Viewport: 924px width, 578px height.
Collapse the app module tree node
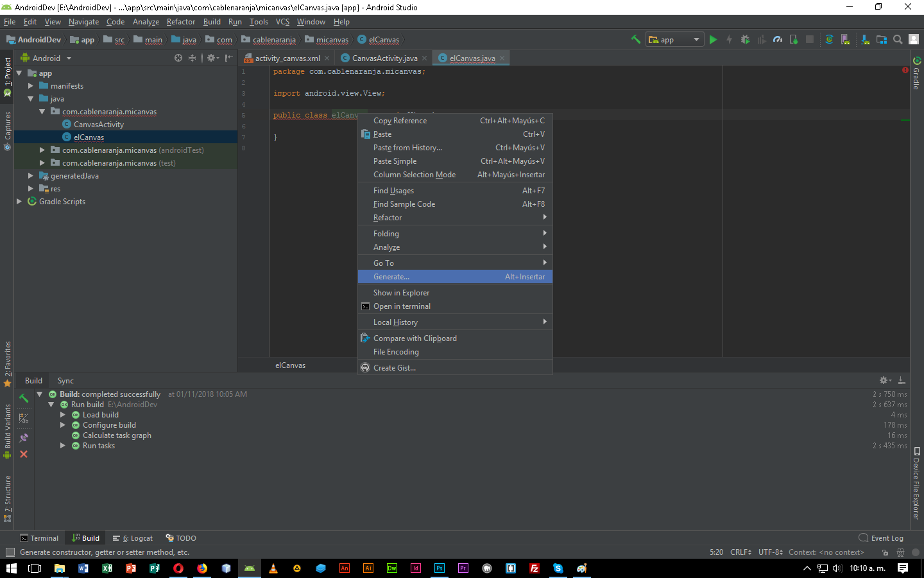(19, 73)
